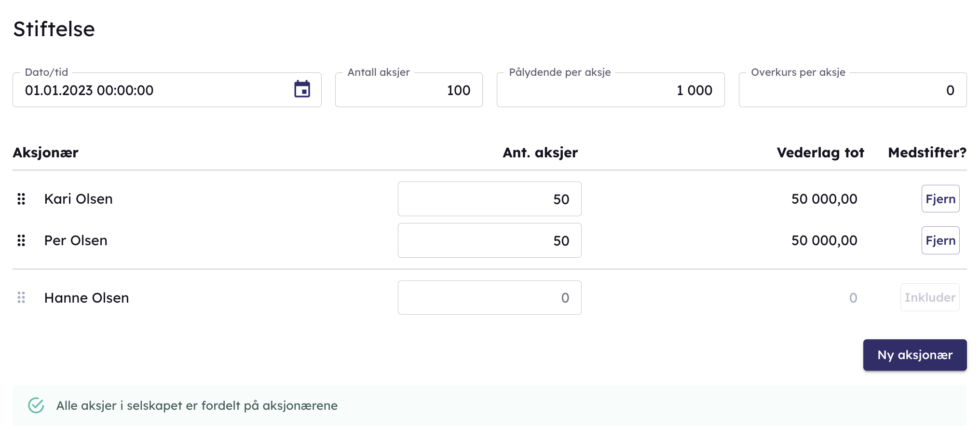
Task: Focus the Antall aksjer input field
Action: 408,90
